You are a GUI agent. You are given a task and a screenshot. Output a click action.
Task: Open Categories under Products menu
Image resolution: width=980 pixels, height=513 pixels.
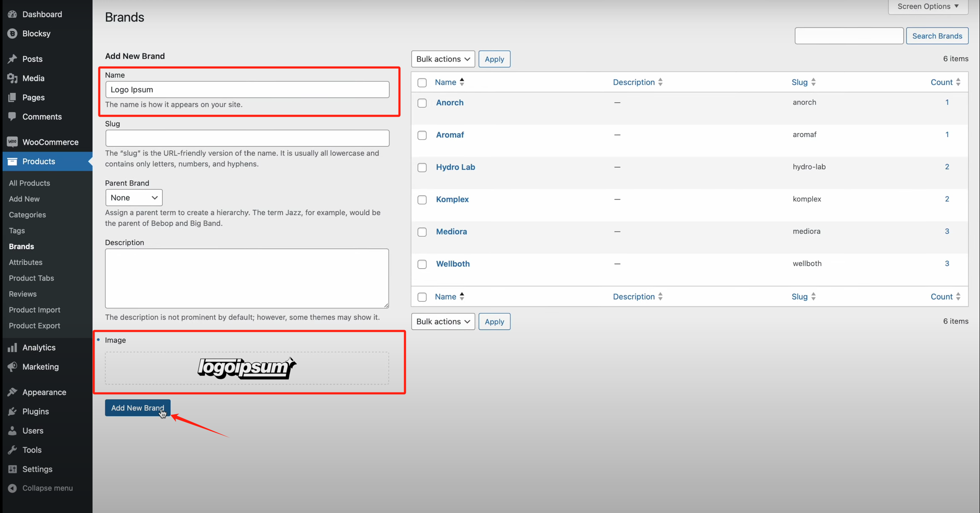click(x=27, y=215)
